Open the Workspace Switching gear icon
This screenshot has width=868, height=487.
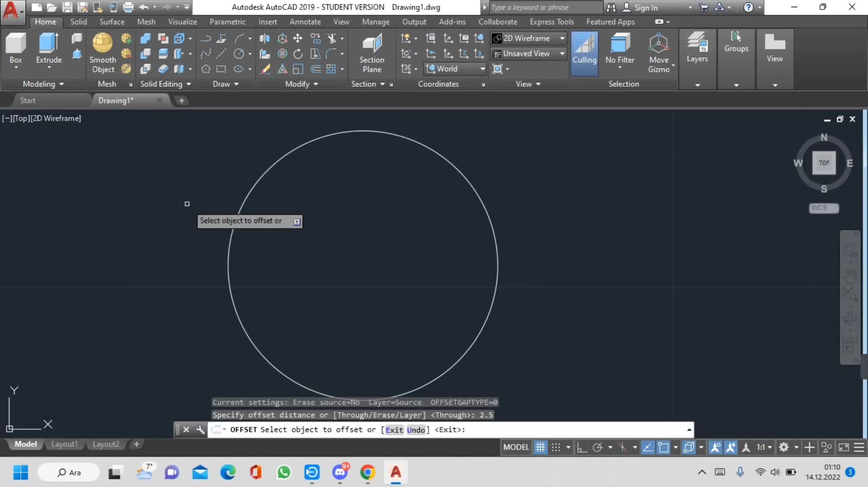tap(784, 447)
